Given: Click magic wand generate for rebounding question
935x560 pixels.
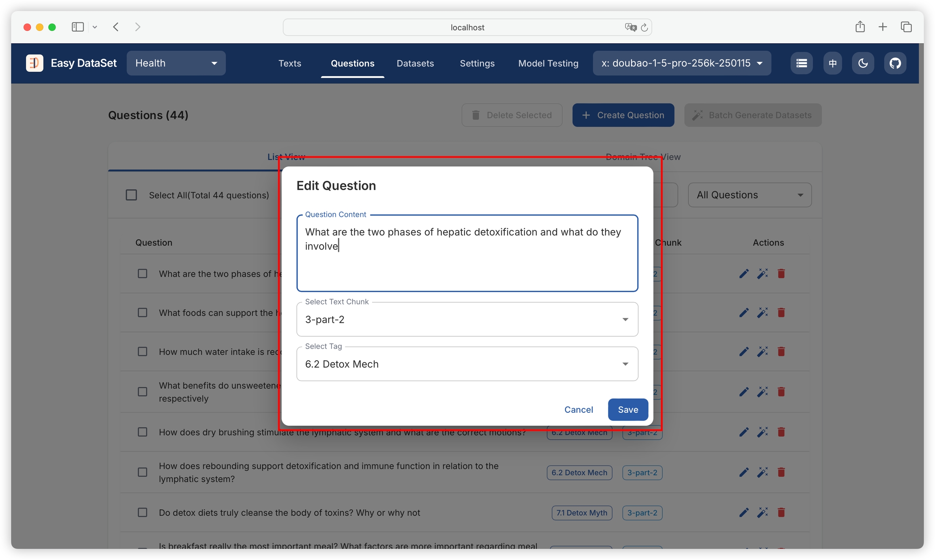Looking at the screenshot, I should tap(762, 472).
